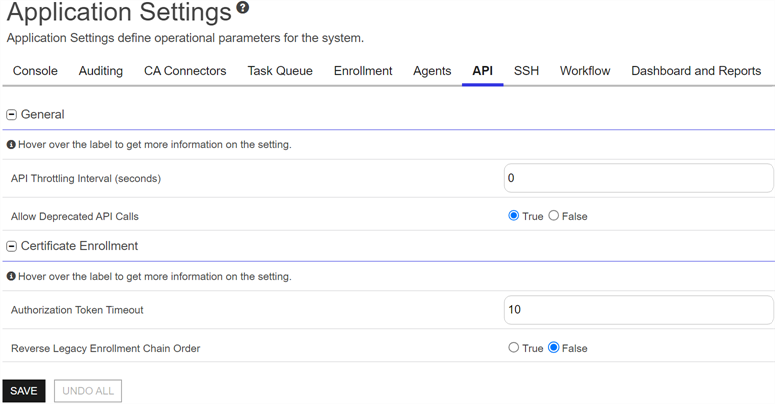Click the SAVE button

click(24, 391)
